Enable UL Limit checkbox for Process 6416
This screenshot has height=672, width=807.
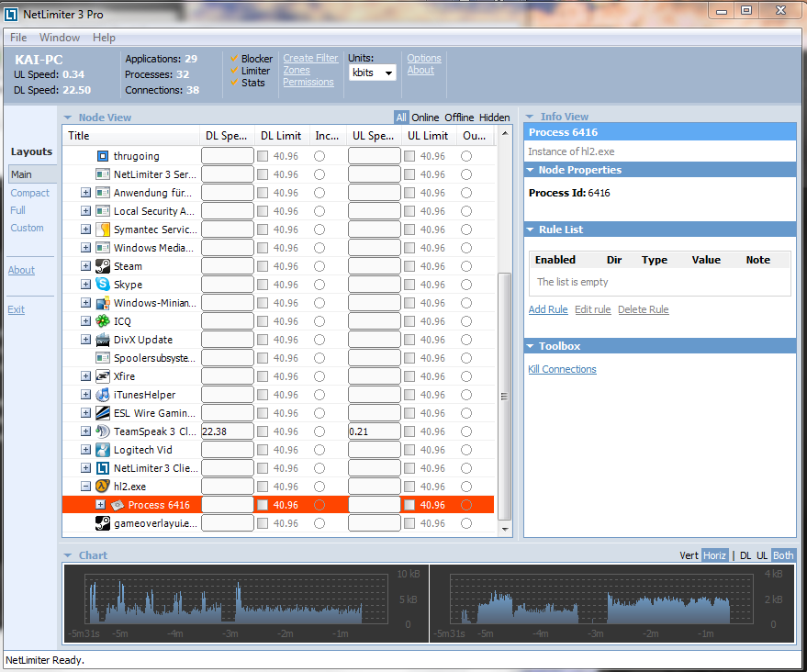(x=409, y=505)
